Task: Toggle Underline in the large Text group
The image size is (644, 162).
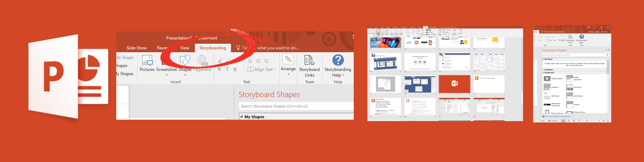Action: click(x=235, y=69)
